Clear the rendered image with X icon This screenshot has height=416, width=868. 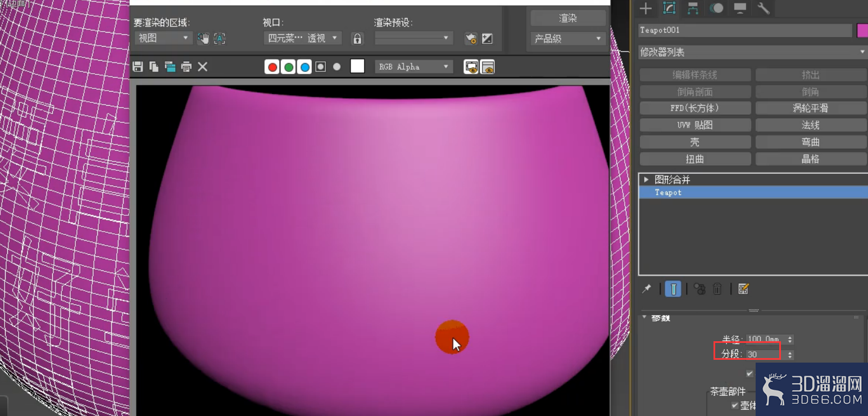203,67
